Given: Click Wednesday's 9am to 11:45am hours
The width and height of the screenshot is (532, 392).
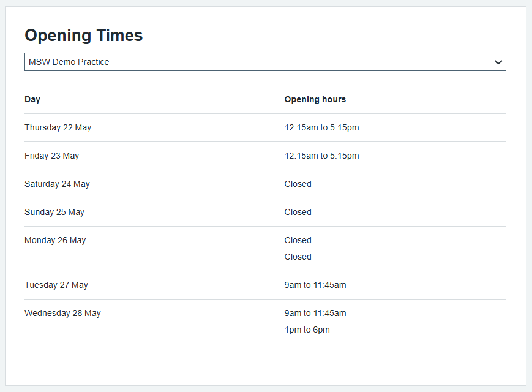Looking at the screenshot, I should (x=315, y=313).
